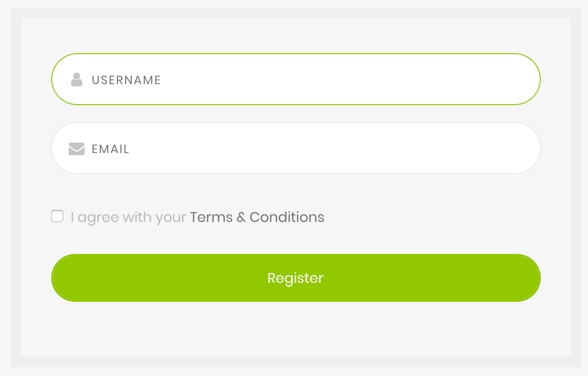Tick the terms agreement checkbox

pos(57,216)
